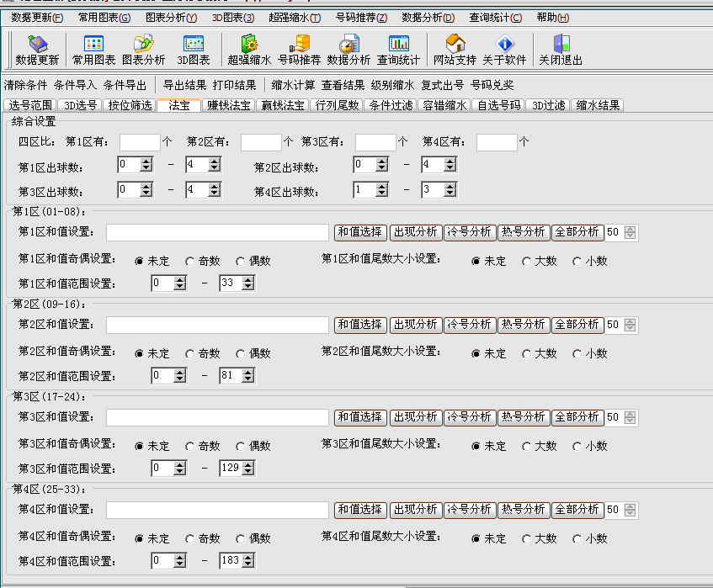Screen dimensions: 713x588
Task: Increase the 第4区出球数 minimum value spinner
Action: pos(382,187)
